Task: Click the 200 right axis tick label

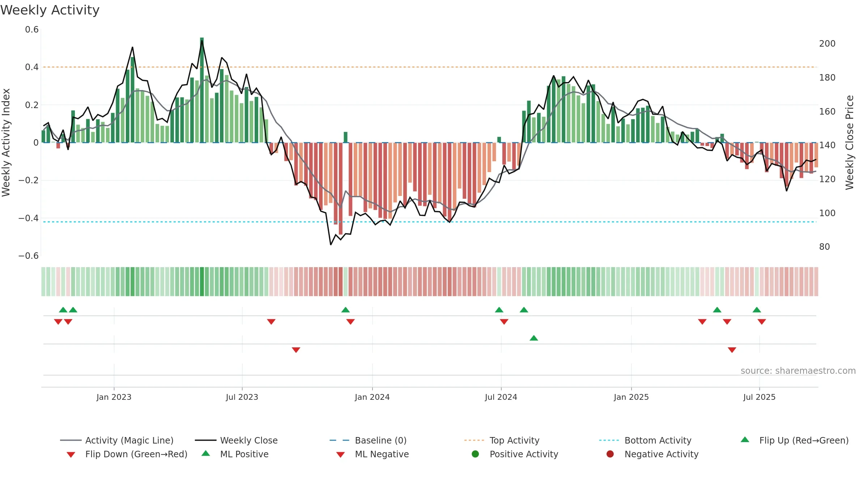Action: point(827,44)
